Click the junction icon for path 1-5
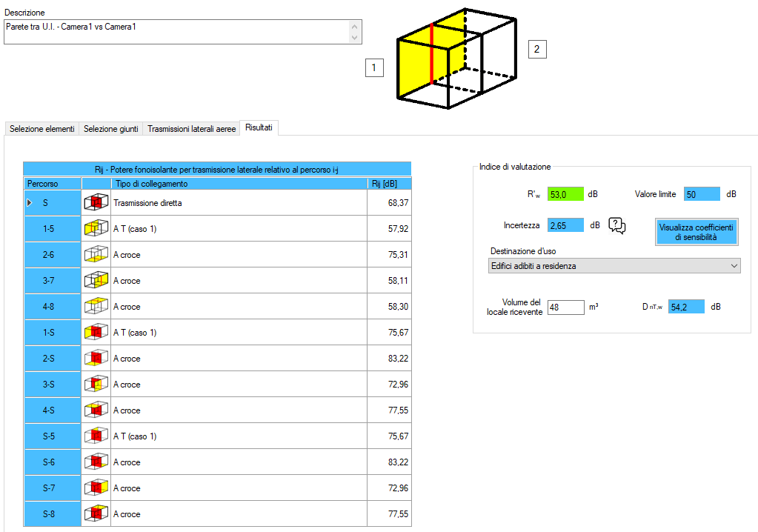The width and height of the screenshot is (758, 532). click(96, 229)
